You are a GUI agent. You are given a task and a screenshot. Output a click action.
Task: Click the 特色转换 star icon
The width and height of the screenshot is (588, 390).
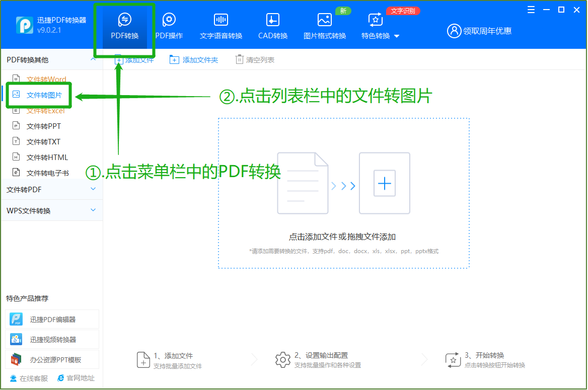pyautogui.click(x=376, y=20)
